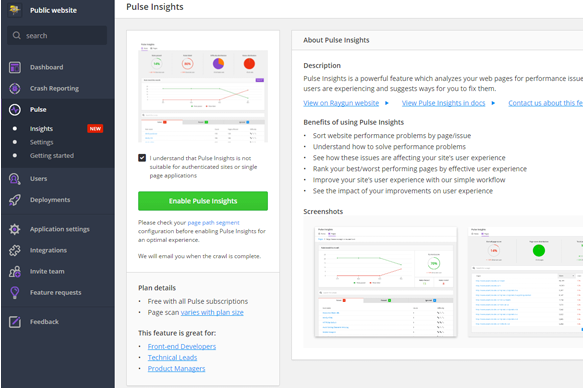This screenshot has width=583, height=388.
Task: Click the Invite team icon
Action: (15, 272)
